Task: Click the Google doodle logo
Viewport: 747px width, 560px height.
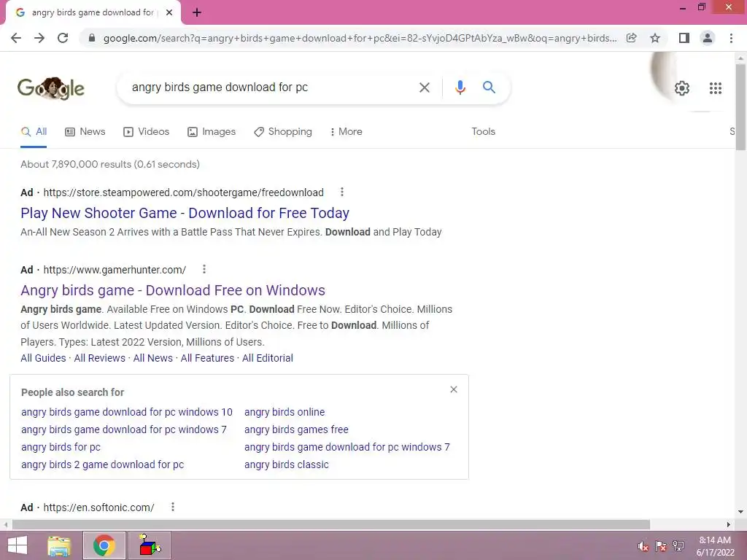Action: [x=51, y=88]
